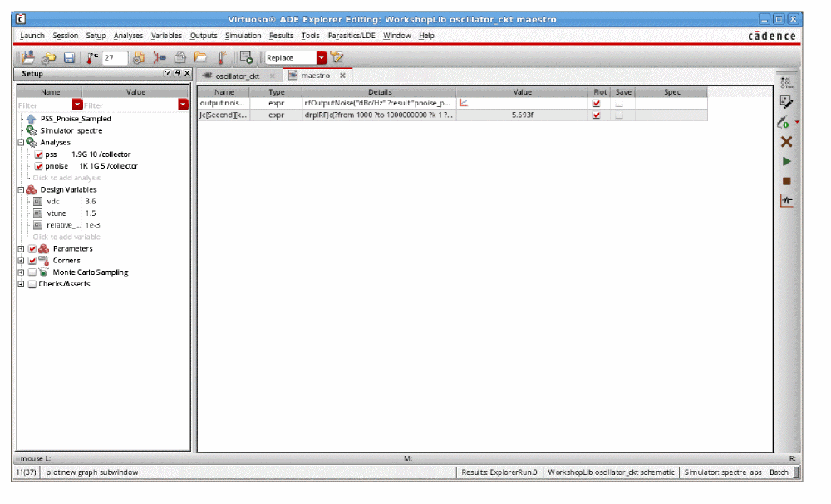Click the red transistor-symbol toolbar icon

point(159,57)
